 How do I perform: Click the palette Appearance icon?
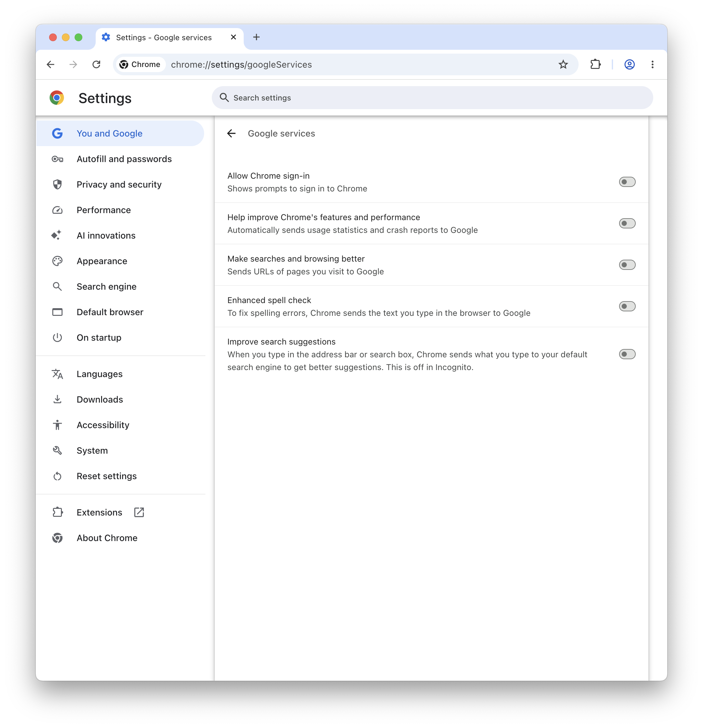pyautogui.click(x=57, y=261)
